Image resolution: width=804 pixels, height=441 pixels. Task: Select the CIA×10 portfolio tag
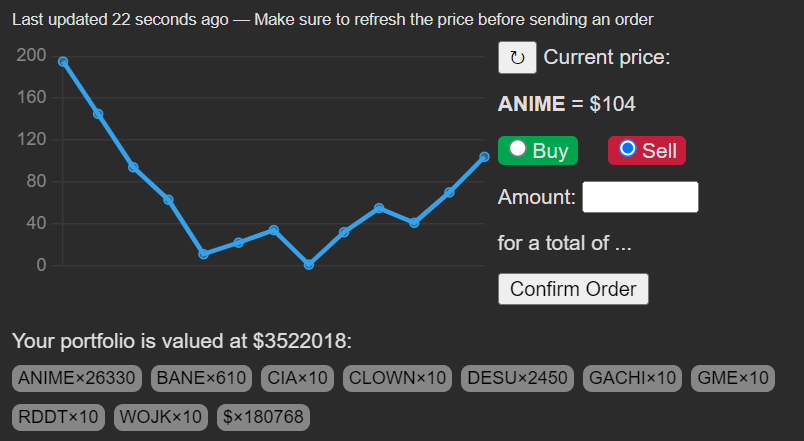click(x=297, y=378)
